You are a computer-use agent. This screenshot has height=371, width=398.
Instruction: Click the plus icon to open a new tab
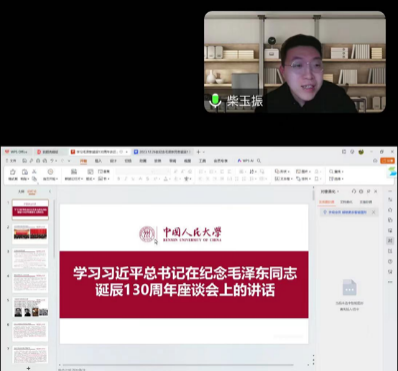tap(198, 152)
